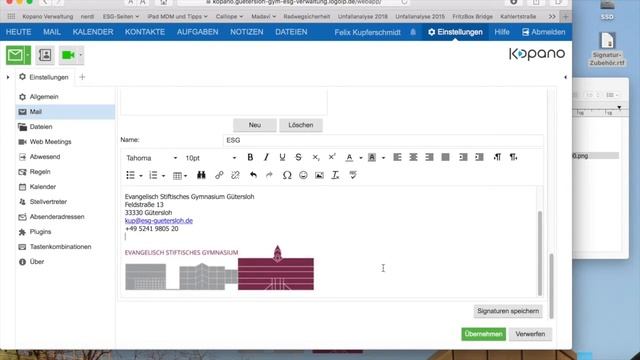
Task: Open the DATEIEN section
Action: tap(291, 32)
